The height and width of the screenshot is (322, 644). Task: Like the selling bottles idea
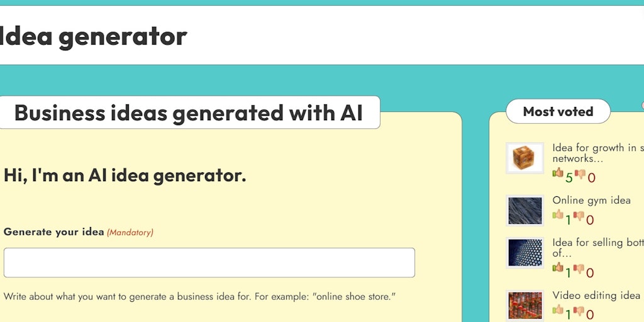point(558,267)
